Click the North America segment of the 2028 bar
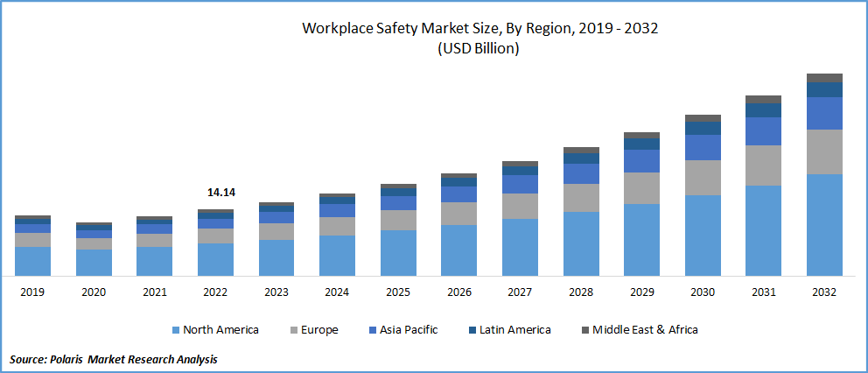This screenshot has width=868, height=373. click(581, 244)
